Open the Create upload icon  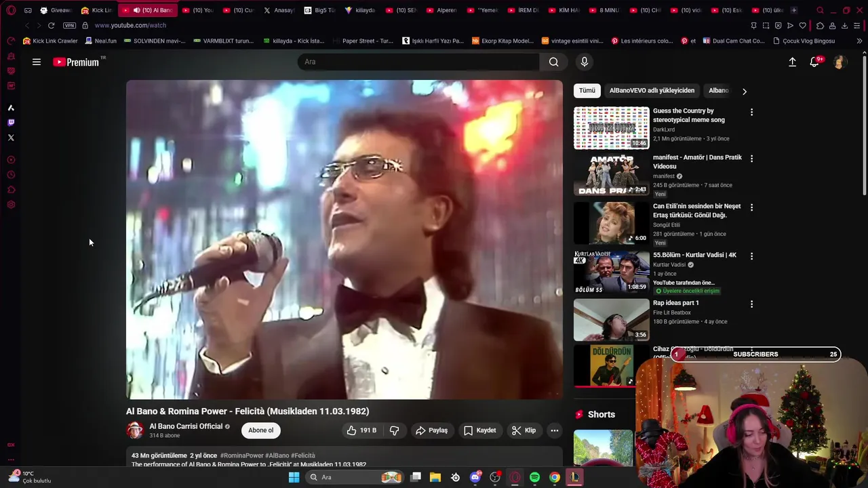point(792,62)
